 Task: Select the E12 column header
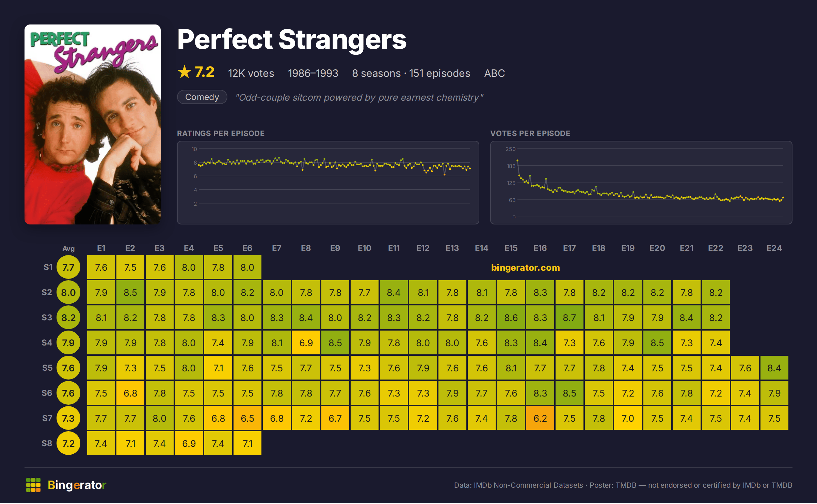423,248
